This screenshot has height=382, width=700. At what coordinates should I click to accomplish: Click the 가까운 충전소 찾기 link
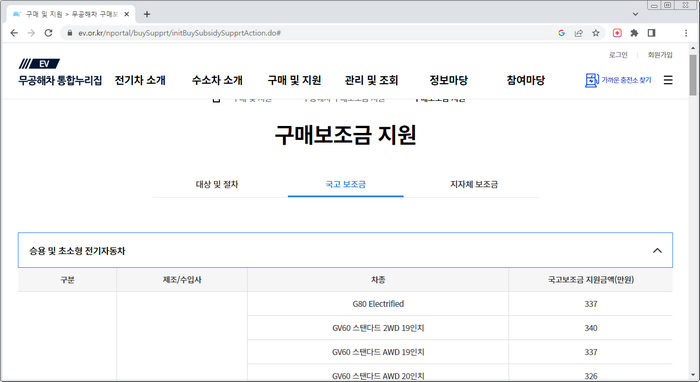click(626, 80)
